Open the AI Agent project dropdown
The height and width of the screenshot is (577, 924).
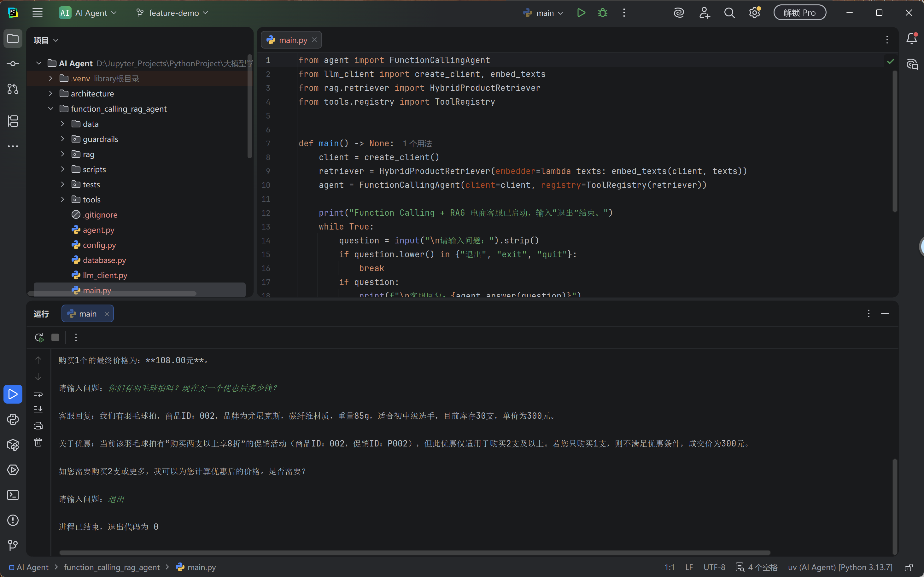point(88,13)
